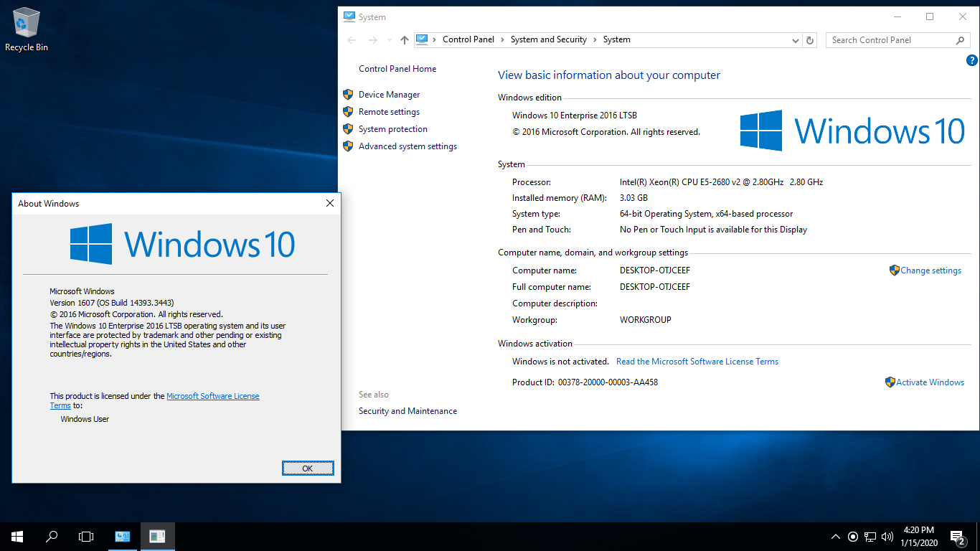Select Control Panel breadcrumb item
Screen dimensions: 980x551
pyautogui.click(x=468, y=40)
